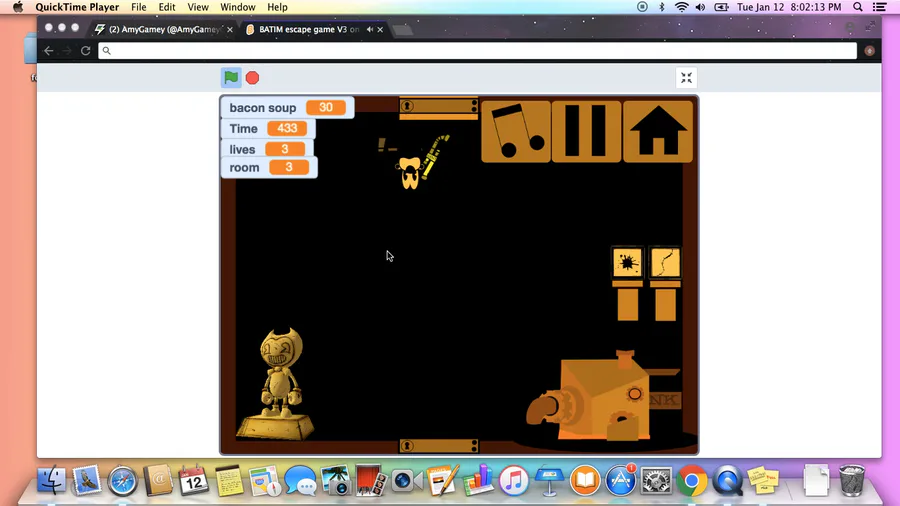Open iBooks from the Dock

[585, 480]
